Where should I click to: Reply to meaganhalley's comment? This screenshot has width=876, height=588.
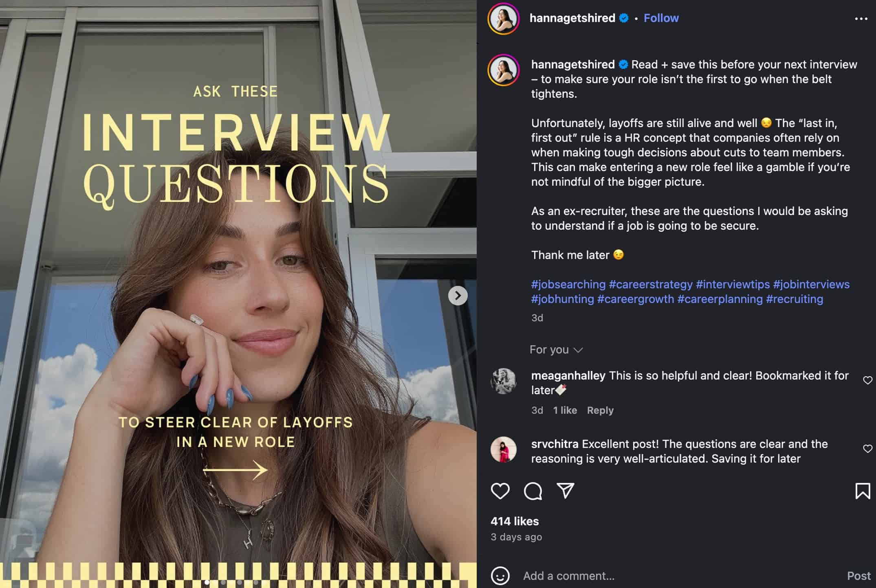click(x=600, y=410)
